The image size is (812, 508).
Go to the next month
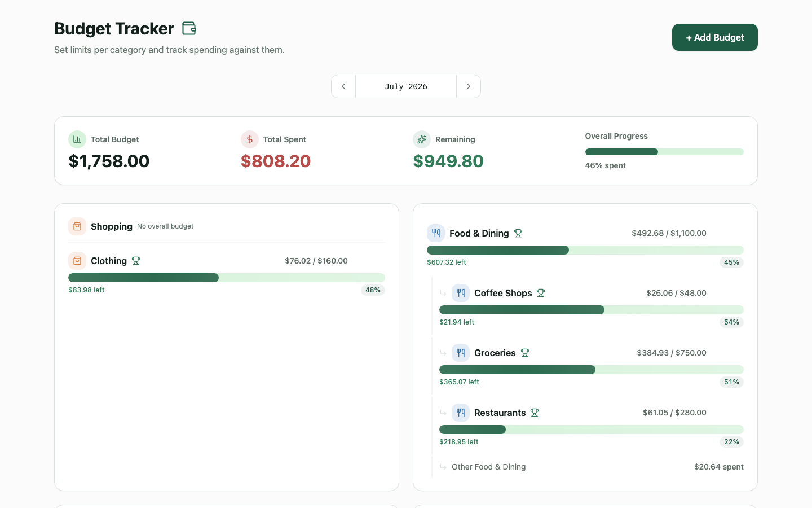(x=469, y=86)
